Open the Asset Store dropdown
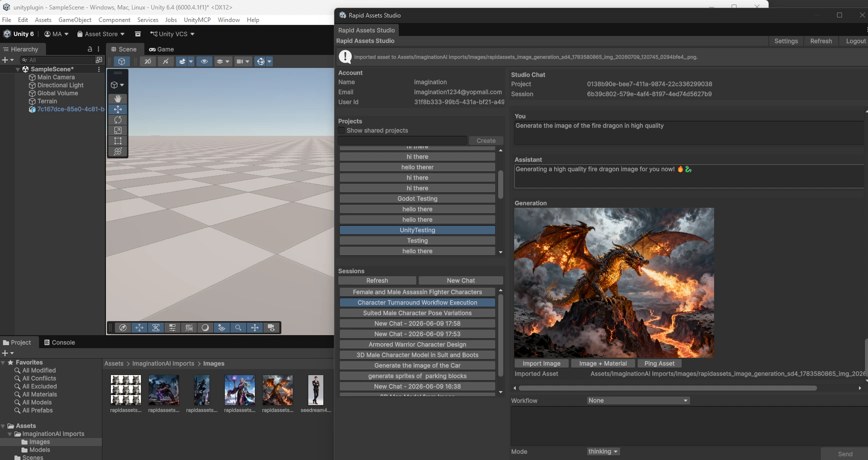868x460 pixels. click(101, 34)
